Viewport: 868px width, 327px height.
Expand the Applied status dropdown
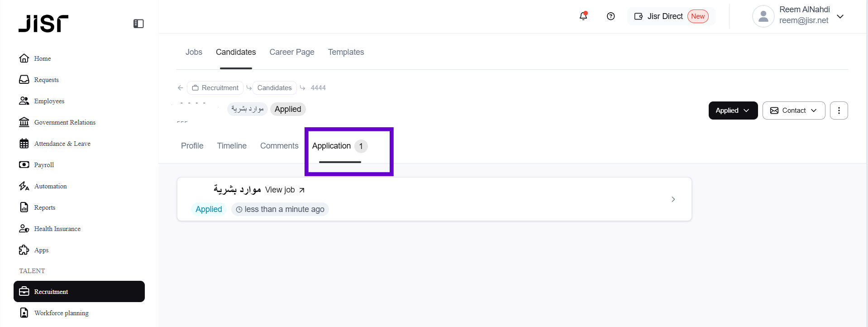click(x=733, y=111)
